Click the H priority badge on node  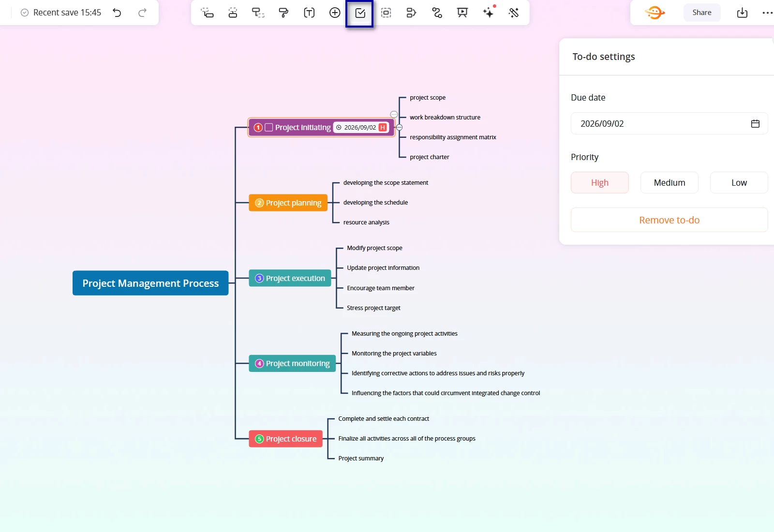click(383, 128)
